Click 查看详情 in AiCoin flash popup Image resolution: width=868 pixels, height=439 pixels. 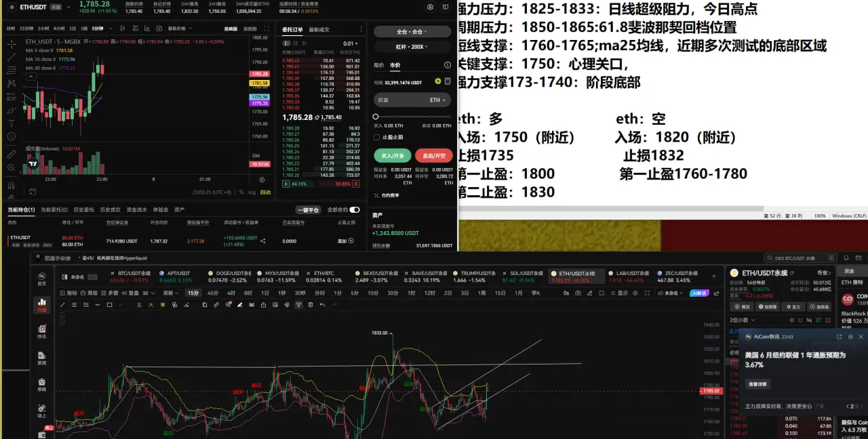tap(757, 384)
